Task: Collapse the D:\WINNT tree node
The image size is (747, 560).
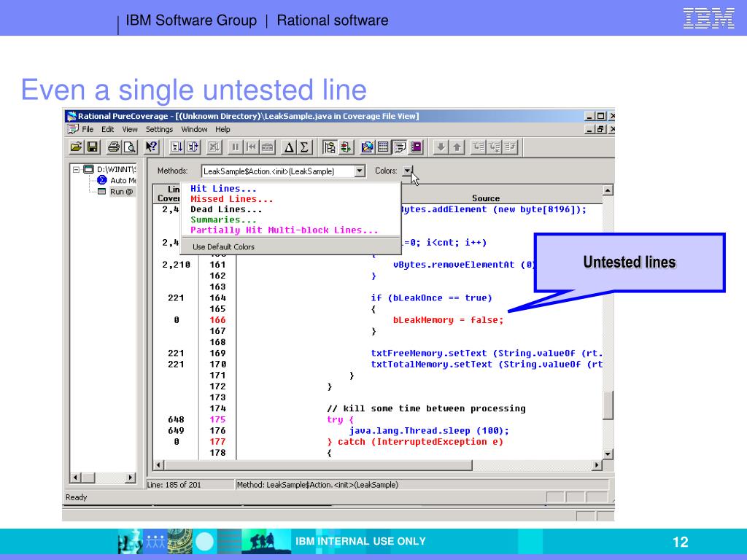Action: pos(76,169)
